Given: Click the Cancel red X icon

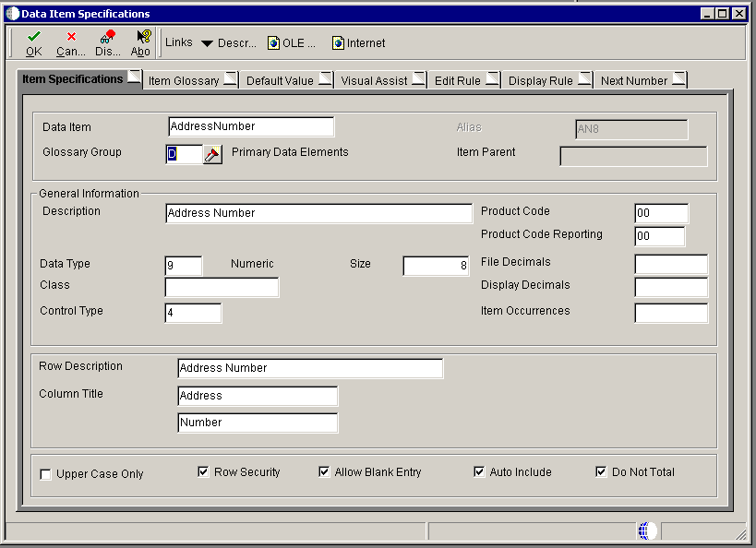Looking at the screenshot, I should (71, 37).
